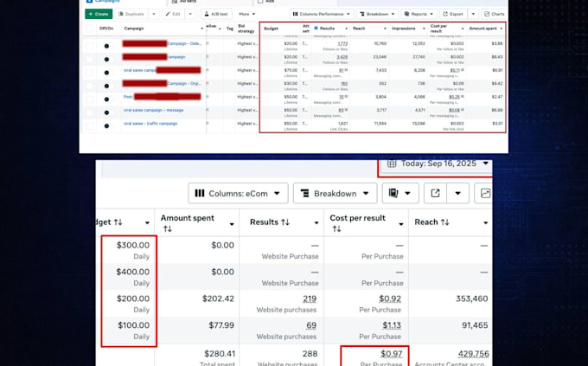Click sort arrows under Cost per result

pyautogui.click(x=336, y=229)
